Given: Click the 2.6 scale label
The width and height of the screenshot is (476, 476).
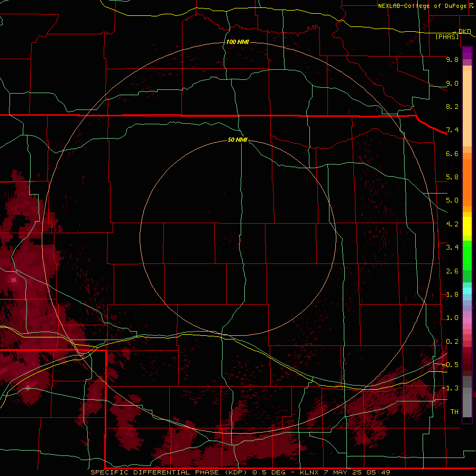Looking at the screenshot, I should tap(452, 271).
